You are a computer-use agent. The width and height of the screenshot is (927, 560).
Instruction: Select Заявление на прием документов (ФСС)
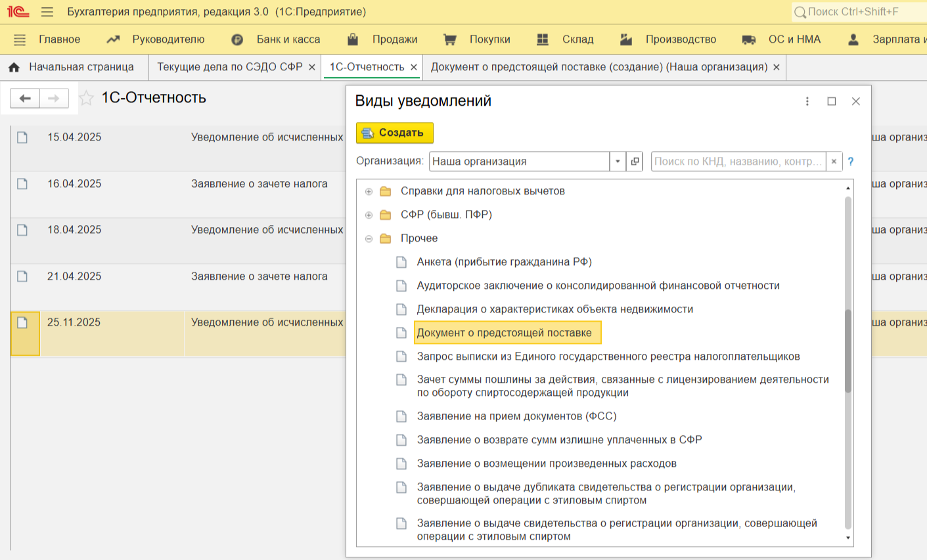point(516,416)
